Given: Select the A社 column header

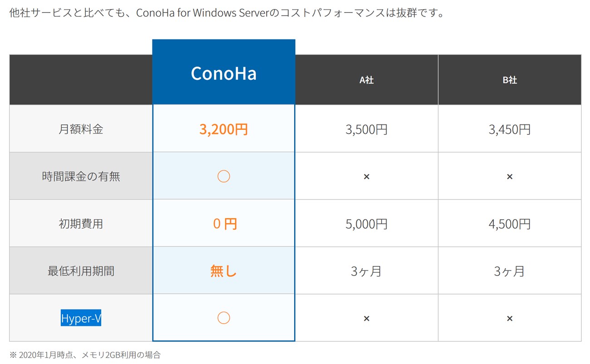Looking at the screenshot, I should click(366, 80).
